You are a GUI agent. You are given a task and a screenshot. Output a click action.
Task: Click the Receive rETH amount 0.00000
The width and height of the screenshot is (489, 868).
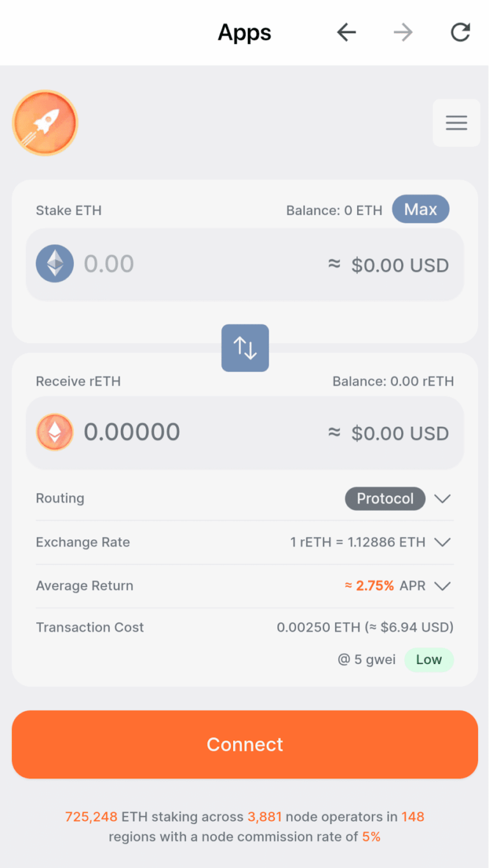tap(132, 432)
